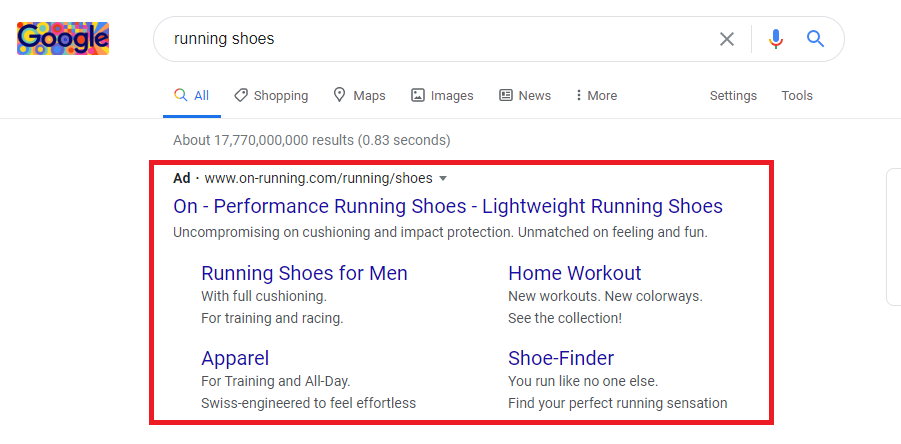Select the All results tab

192,95
